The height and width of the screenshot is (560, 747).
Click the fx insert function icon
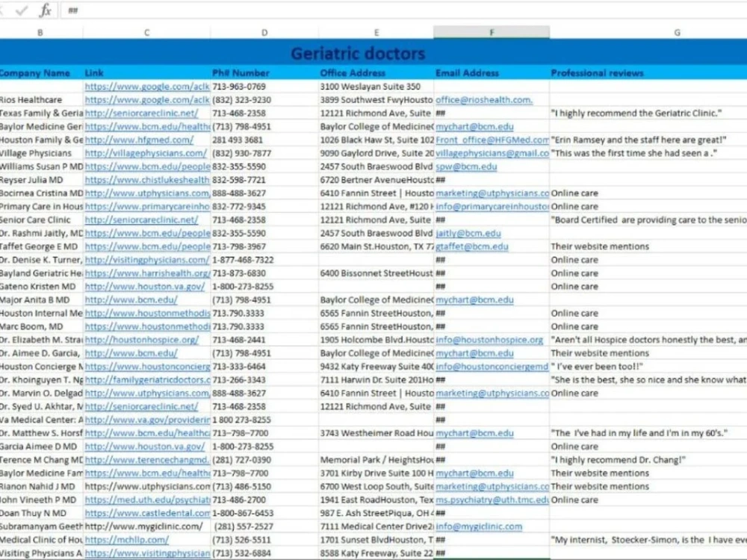tap(46, 10)
